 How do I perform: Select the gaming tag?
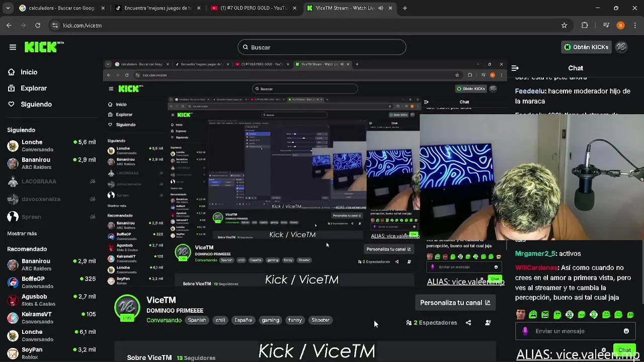(x=270, y=320)
